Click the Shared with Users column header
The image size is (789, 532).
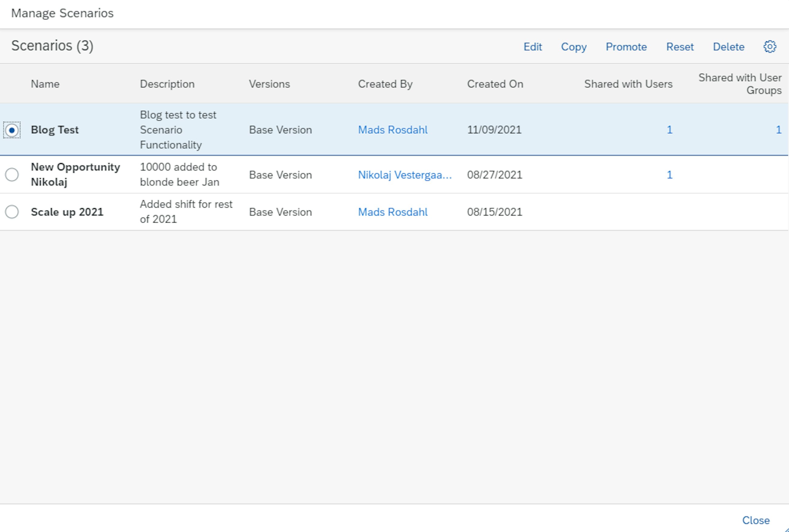(x=628, y=84)
